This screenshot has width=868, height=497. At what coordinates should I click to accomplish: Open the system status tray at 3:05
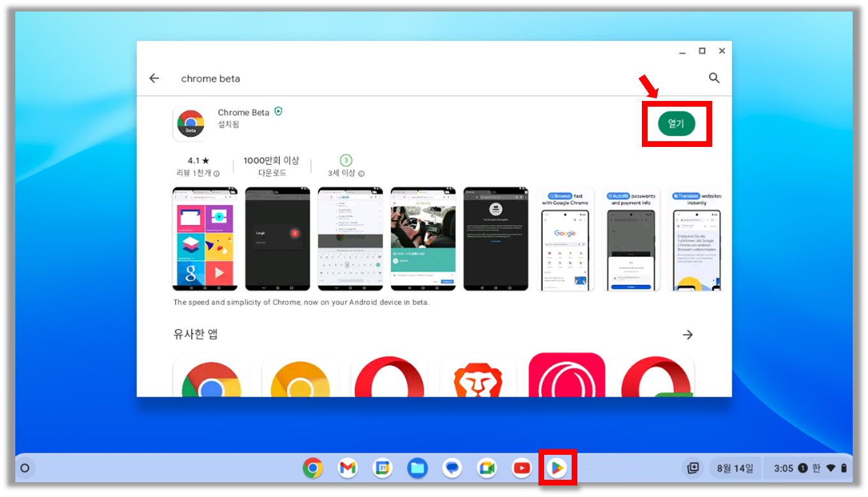tap(809, 468)
